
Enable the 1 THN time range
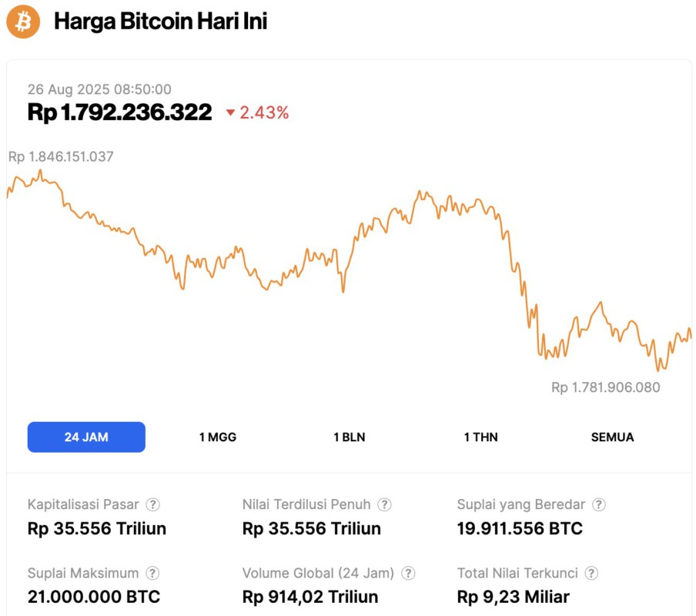pos(480,437)
